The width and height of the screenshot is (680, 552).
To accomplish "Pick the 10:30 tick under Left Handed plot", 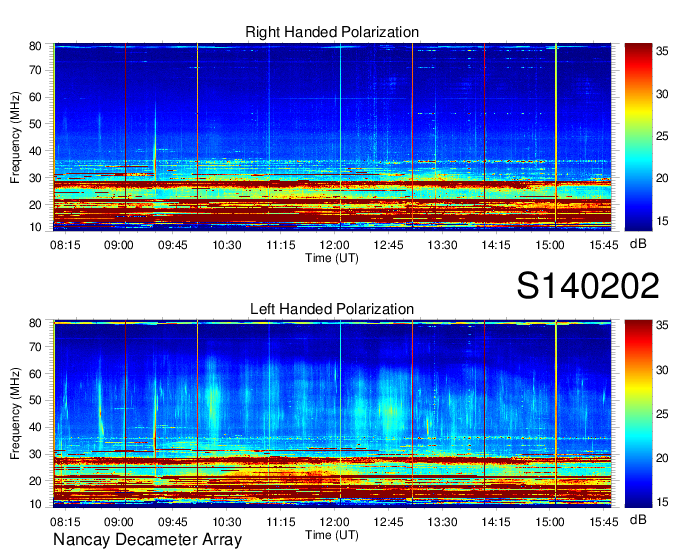I will point(227,522).
